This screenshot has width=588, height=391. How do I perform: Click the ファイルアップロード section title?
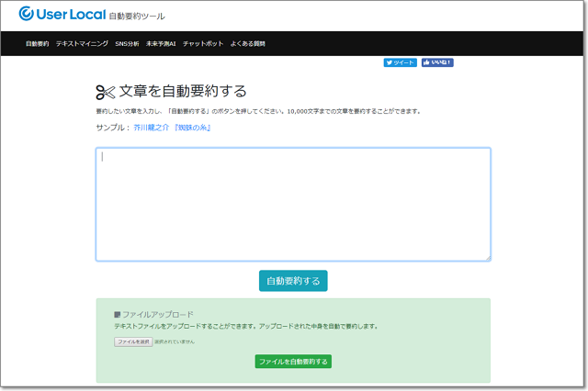click(157, 314)
